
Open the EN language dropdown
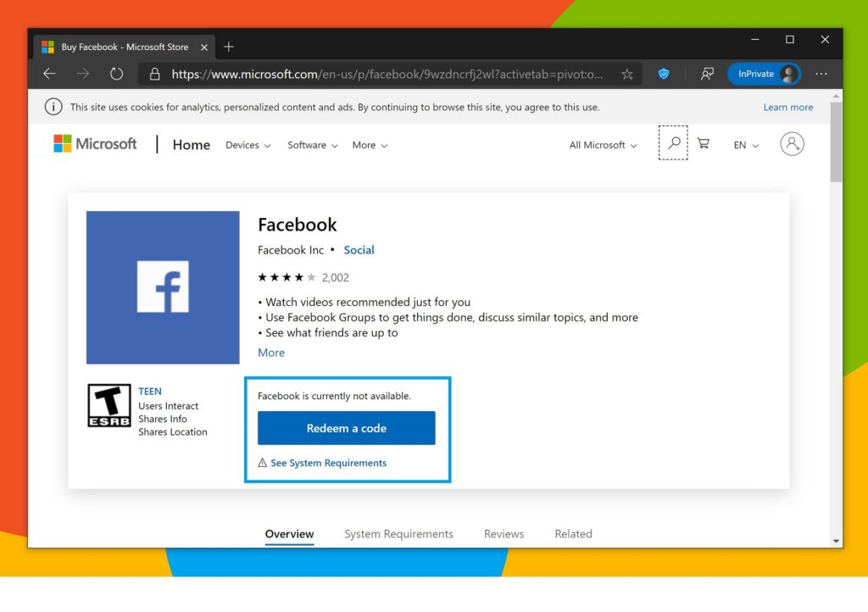tap(746, 145)
